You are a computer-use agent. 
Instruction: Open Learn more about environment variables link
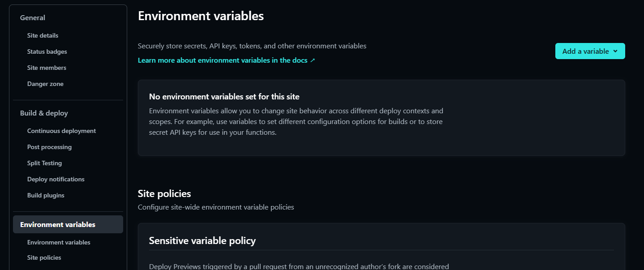(x=227, y=60)
